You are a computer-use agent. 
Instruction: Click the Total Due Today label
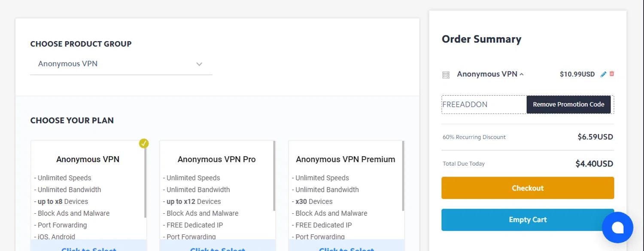pyautogui.click(x=464, y=163)
